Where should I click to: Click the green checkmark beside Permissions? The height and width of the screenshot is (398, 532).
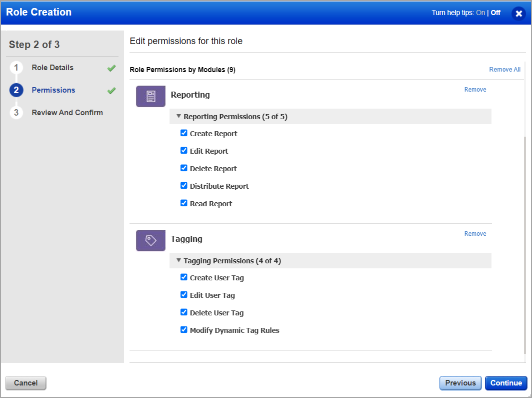[111, 90]
